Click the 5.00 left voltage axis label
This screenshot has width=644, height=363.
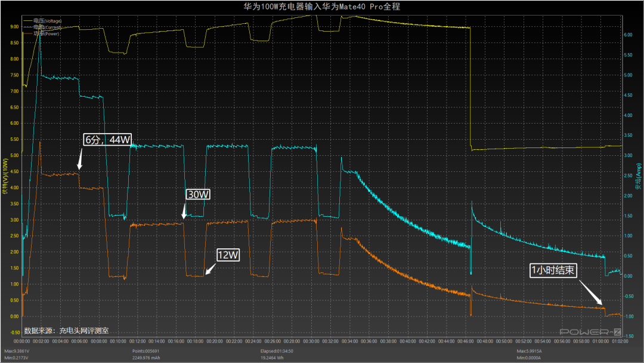click(x=14, y=155)
